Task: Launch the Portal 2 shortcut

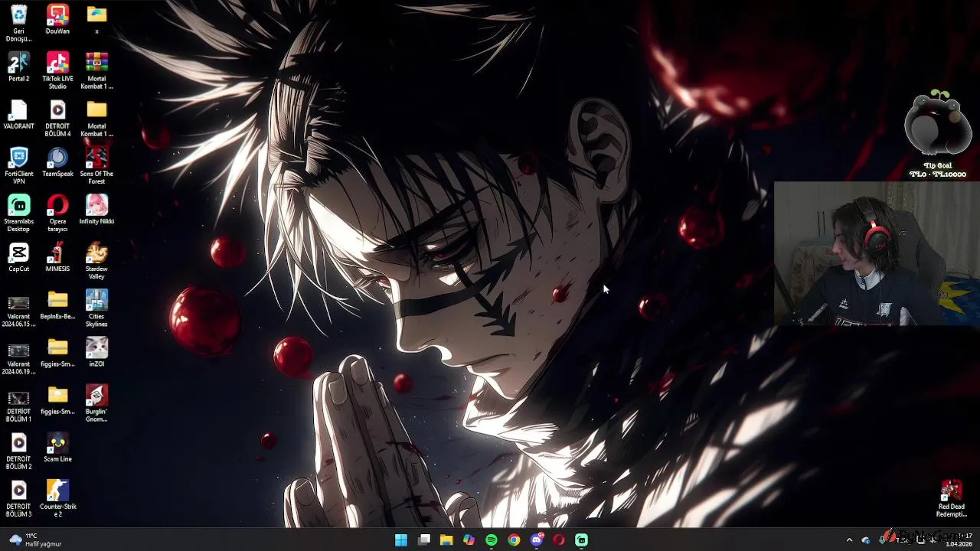Action: [18, 67]
